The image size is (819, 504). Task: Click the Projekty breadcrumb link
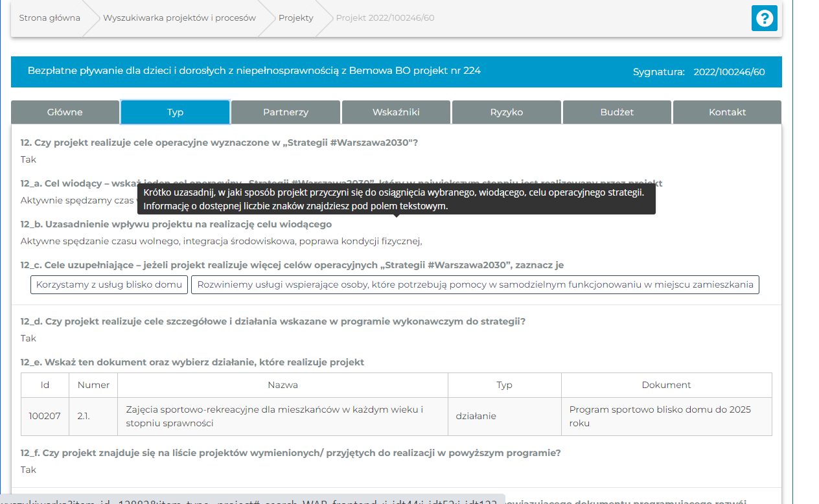[295, 18]
